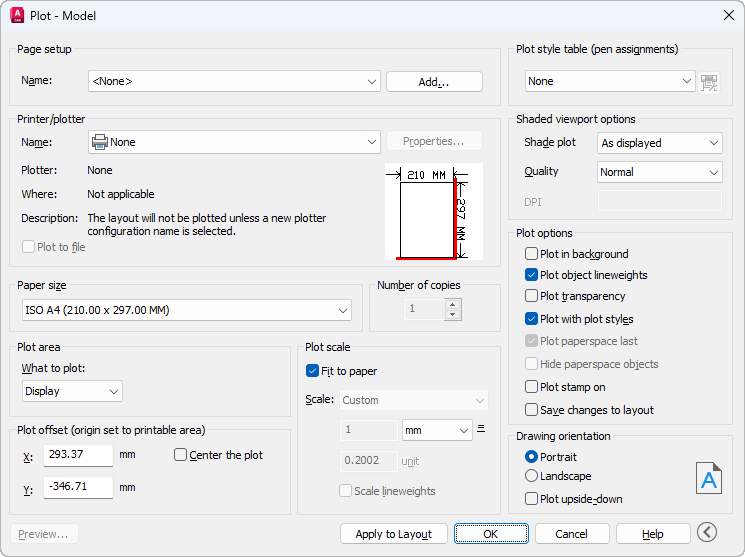Uncheck Fit to paper option
The width and height of the screenshot is (745, 557).
(313, 371)
